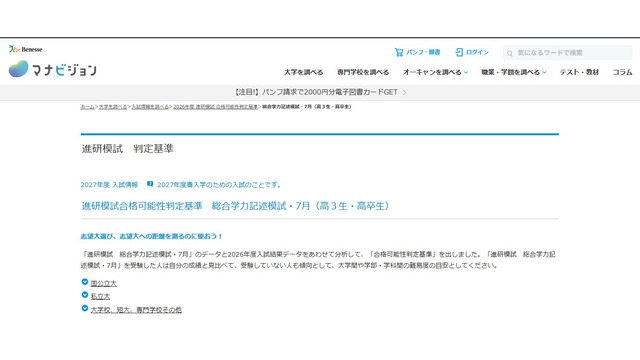Click the 2000円分電子図書カードGET banner
Screen dimensions: 640x360
(x=320, y=93)
